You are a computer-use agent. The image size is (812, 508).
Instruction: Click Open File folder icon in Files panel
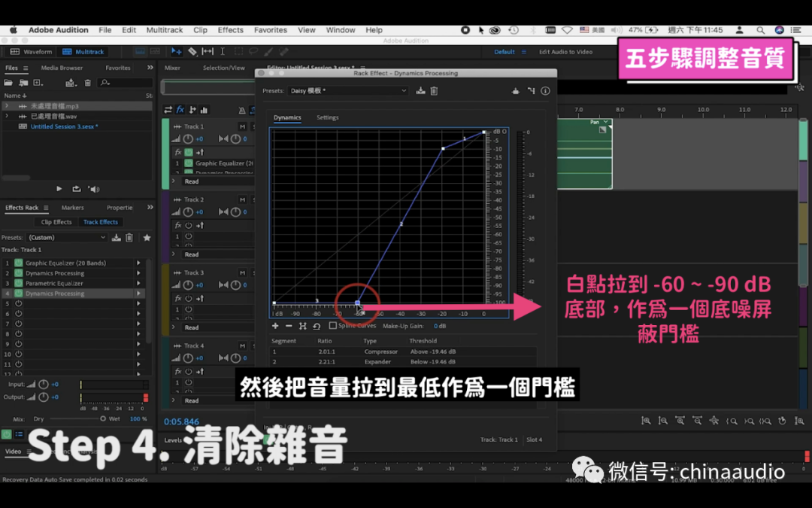8,83
